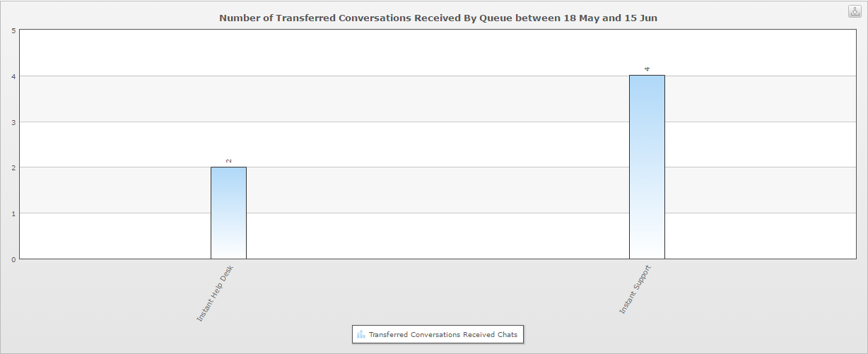Select the Instant Help Desk bar
868x354 pixels.
[x=228, y=213]
